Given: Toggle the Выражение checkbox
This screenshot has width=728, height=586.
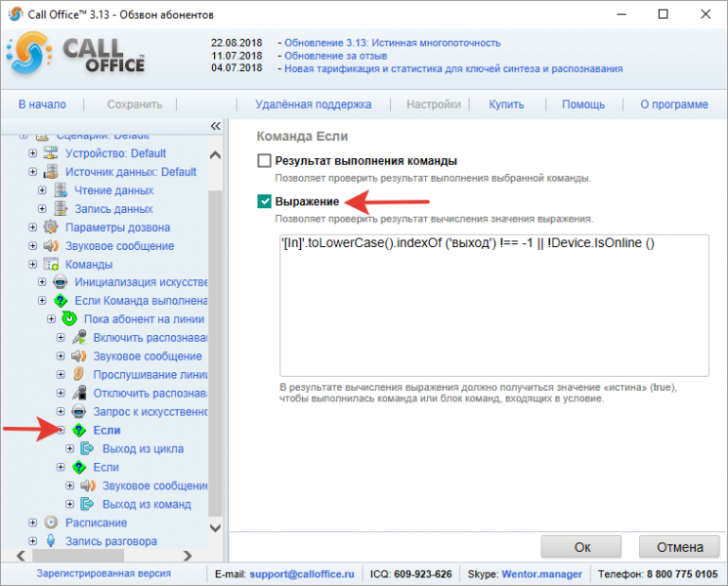Looking at the screenshot, I should (264, 201).
